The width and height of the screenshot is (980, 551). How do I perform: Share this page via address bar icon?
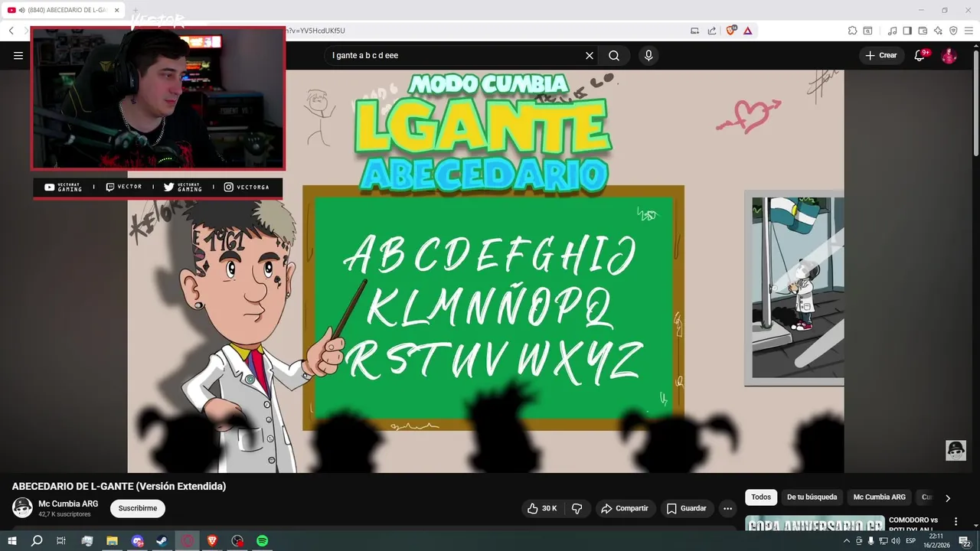(x=712, y=31)
